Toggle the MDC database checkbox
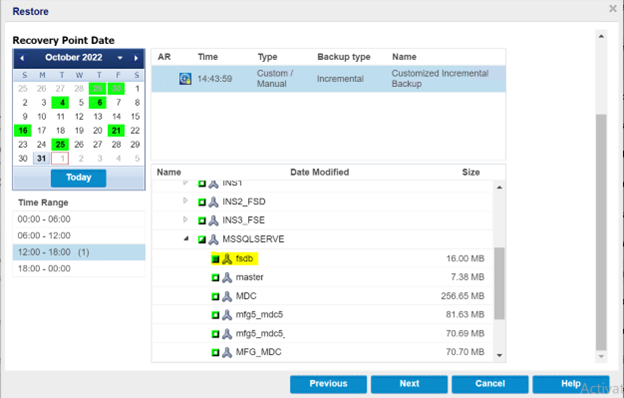Viewport: 624px width, 398px height. point(215,296)
